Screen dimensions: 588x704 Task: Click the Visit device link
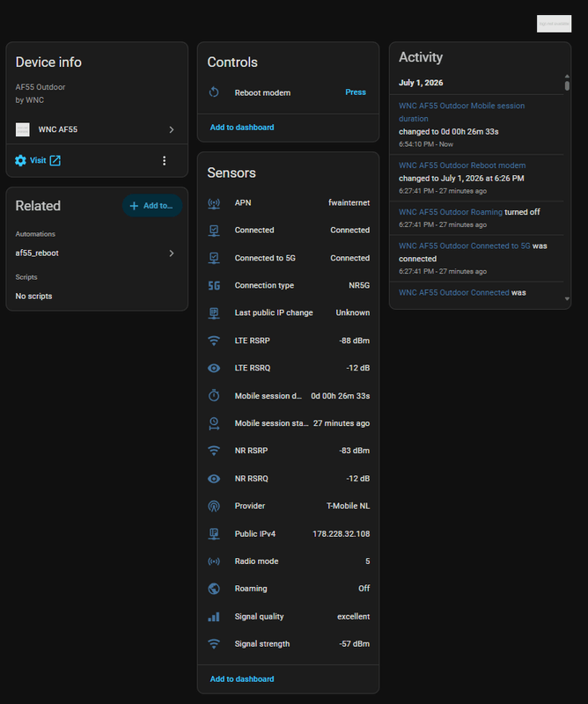pos(38,160)
